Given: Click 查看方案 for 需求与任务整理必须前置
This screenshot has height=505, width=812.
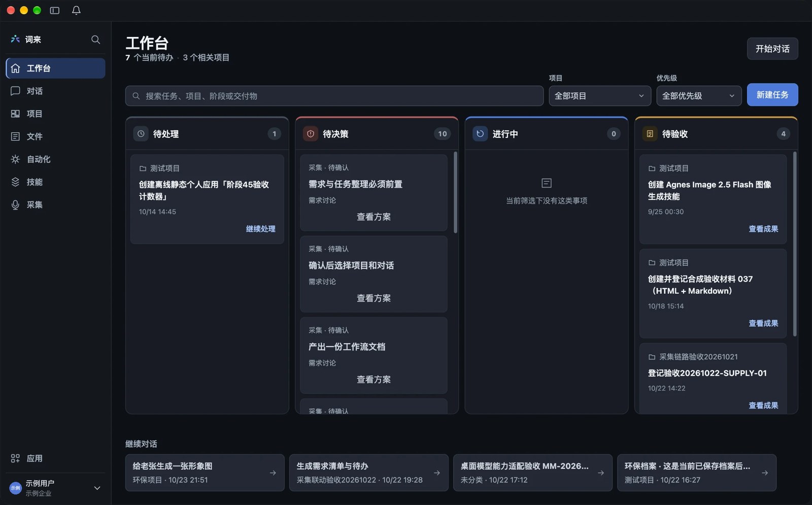Looking at the screenshot, I should click(x=374, y=217).
